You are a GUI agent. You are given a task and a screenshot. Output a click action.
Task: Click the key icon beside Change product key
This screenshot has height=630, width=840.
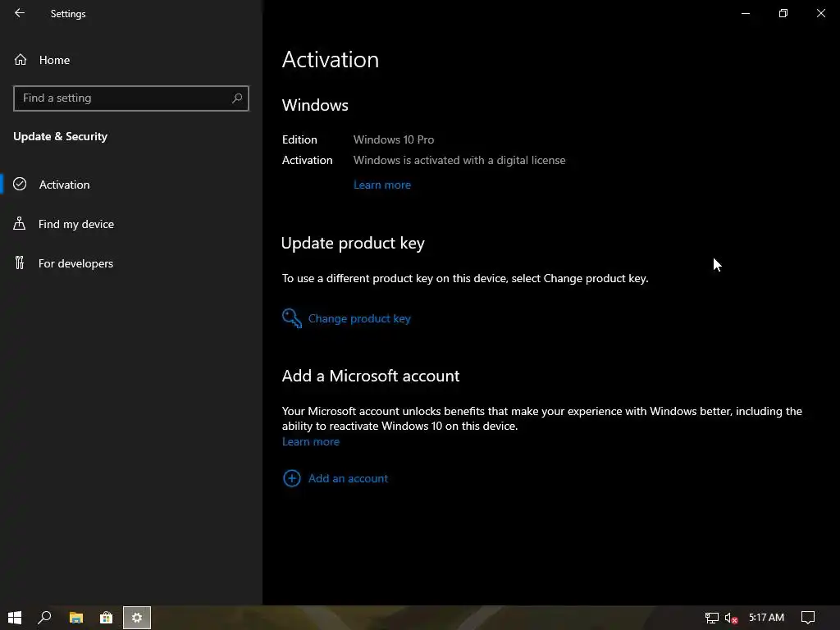pos(292,318)
